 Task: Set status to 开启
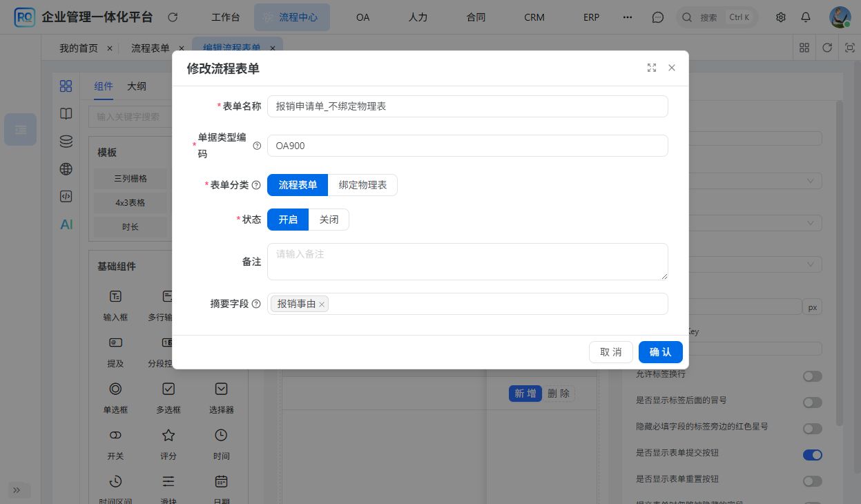[288, 220]
